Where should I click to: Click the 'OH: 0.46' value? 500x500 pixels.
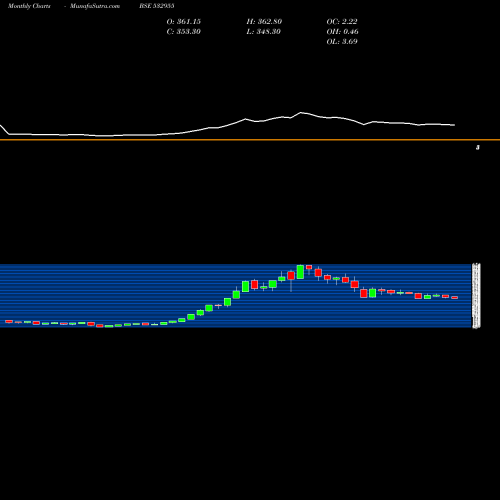pos(342,32)
